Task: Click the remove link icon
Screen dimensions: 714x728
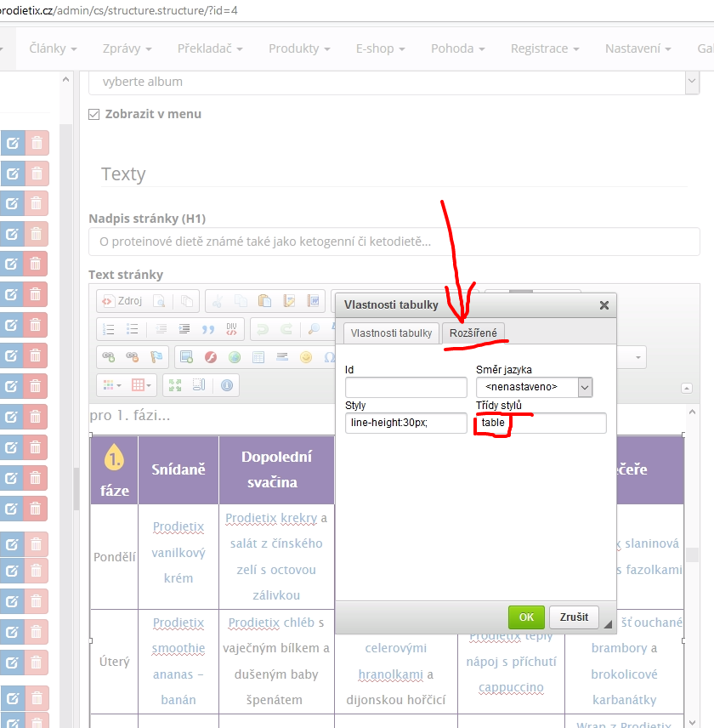Action: pyautogui.click(x=133, y=357)
